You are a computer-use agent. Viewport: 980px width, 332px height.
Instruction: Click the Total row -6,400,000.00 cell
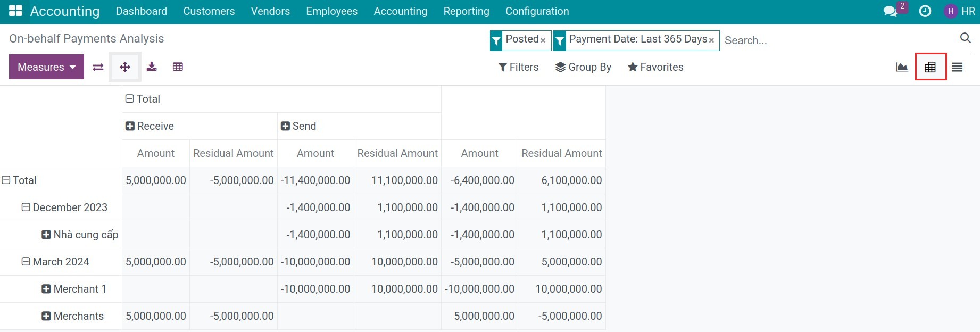point(480,180)
